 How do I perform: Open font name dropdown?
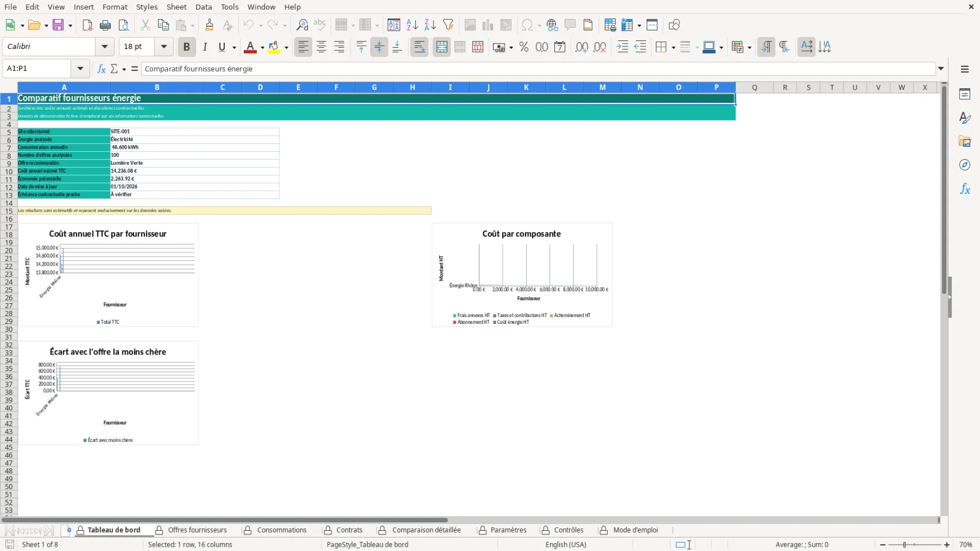[105, 47]
